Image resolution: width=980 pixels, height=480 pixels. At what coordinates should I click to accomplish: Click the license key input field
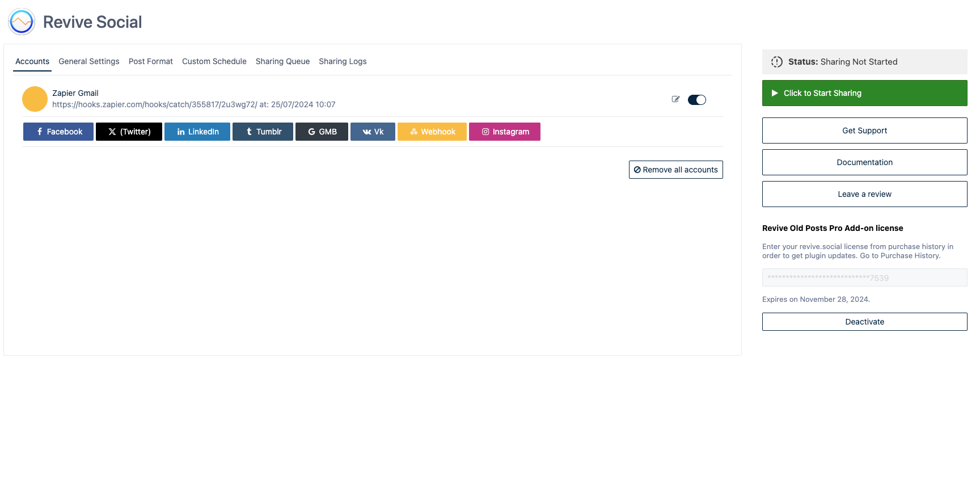tap(864, 277)
